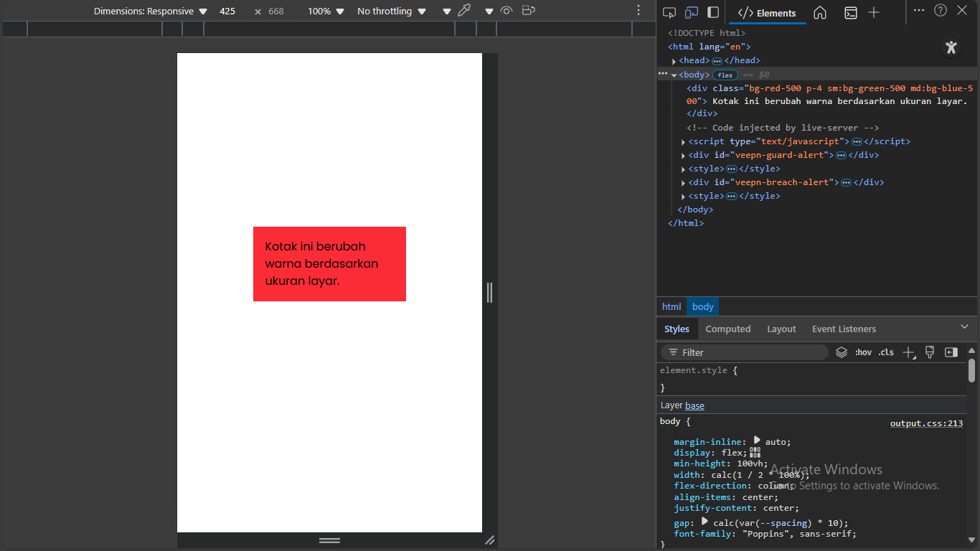Select the html lang="en" line
Screen dimensions: 980x551
710,47
